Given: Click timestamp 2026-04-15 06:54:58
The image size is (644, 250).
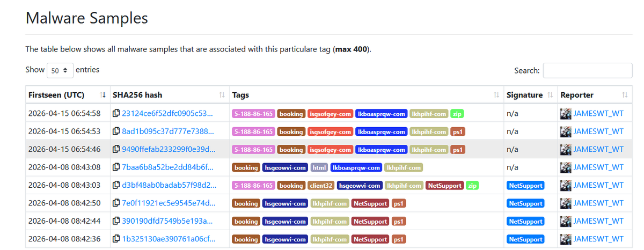Looking at the screenshot, I should pos(64,114).
